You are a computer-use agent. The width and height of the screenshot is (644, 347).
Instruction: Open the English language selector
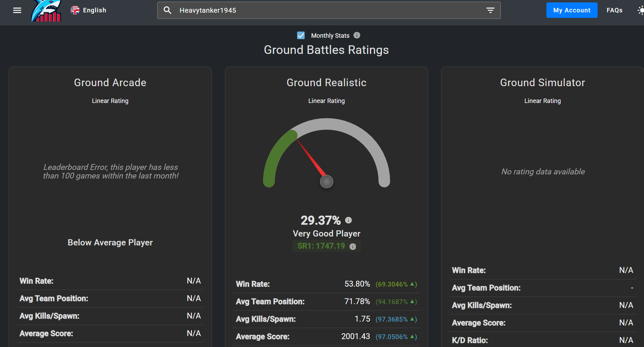(x=89, y=10)
